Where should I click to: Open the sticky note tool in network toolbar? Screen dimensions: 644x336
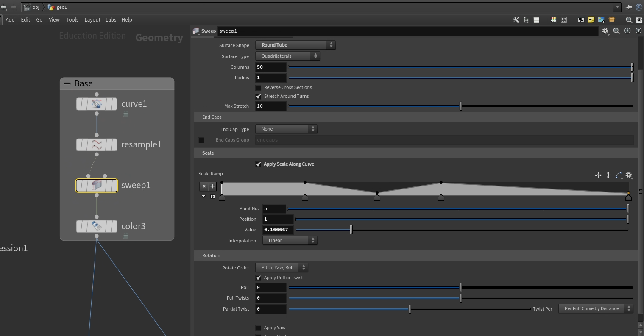pyautogui.click(x=591, y=20)
